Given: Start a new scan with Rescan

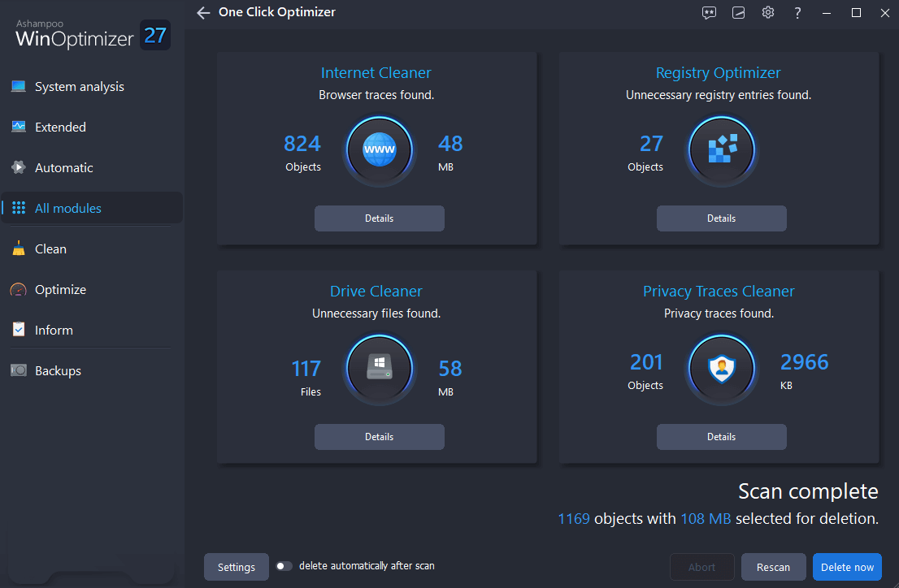Looking at the screenshot, I should click(773, 566).
